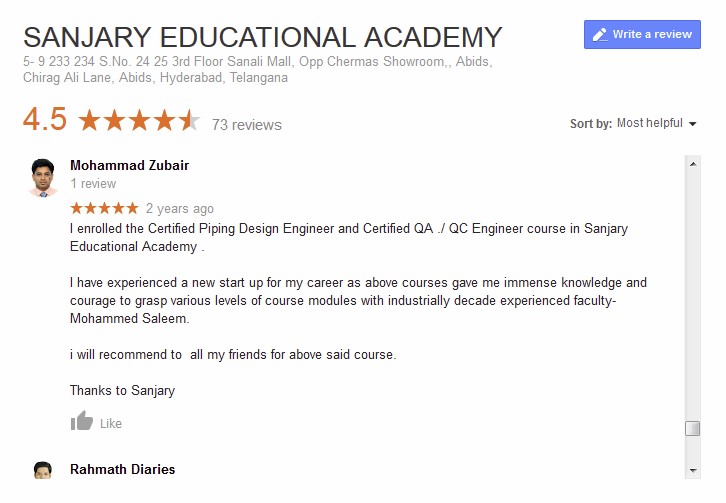Click the five-star rating on Zubair's review
This screenshot has width=726, height=503.
click(104, 208)
